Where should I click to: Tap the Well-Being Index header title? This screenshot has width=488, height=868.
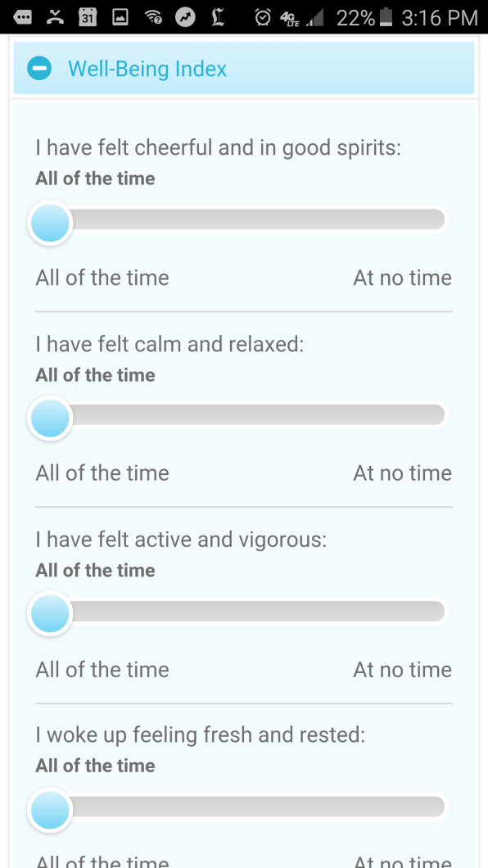(x=147, y=70)
